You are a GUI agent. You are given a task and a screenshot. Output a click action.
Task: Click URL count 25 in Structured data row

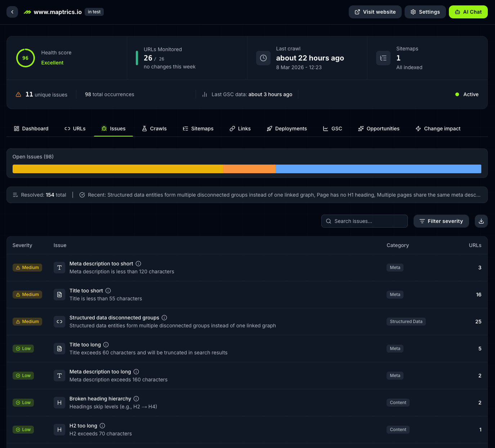pyautogui.click(x=478, y=322)
